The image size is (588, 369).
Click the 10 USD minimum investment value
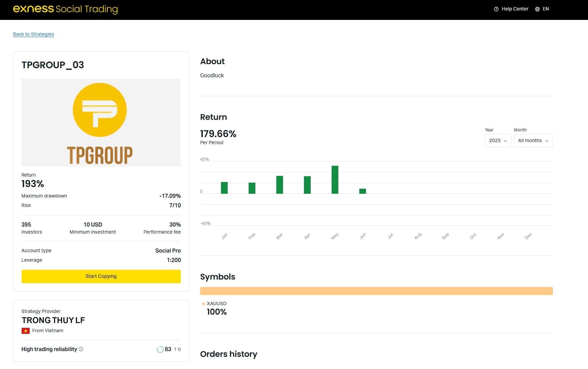click(93, 225)
